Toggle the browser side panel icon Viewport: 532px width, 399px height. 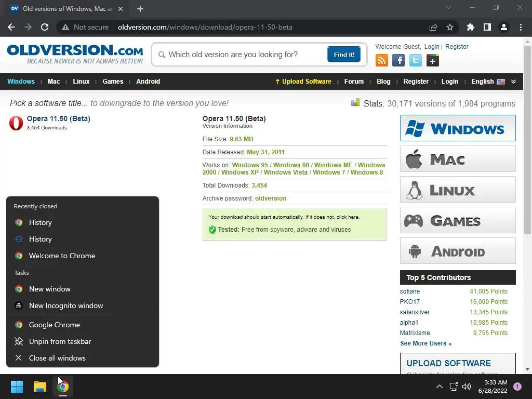tap(487, 27)
